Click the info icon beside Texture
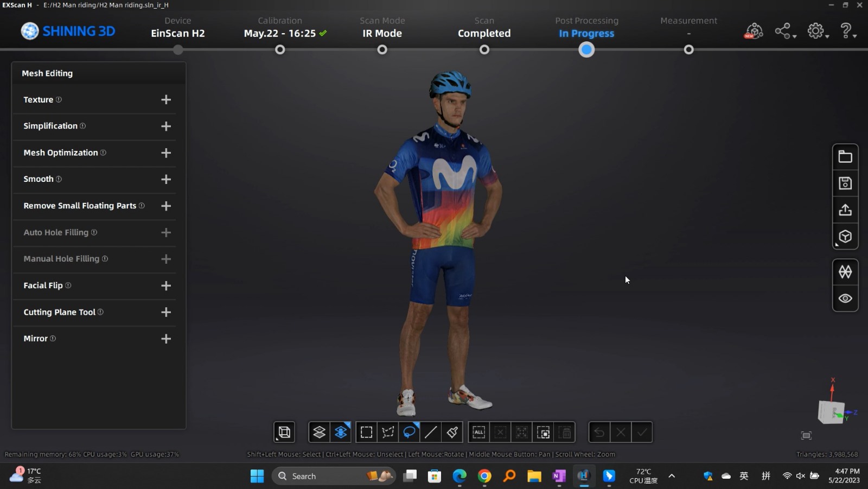Viewport: 868px width, 489px height. tap(59, 99)
